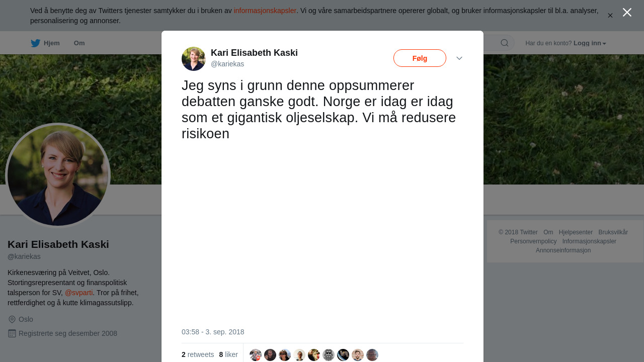The height and width of the screenshot is (362, 644).
Task: Dismiss the cookie notice banner
Action: [610, 16]
